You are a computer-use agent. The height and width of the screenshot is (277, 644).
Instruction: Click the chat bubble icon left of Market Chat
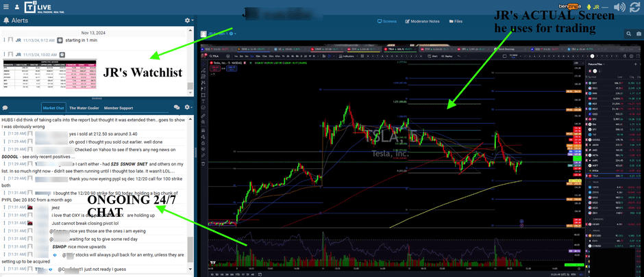tap(5, 108)
